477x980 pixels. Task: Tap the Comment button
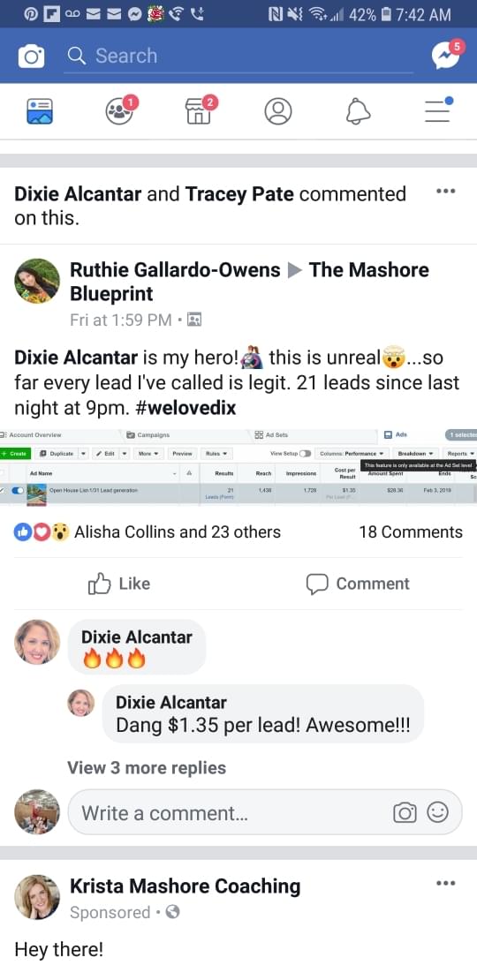tap(358, 584)
